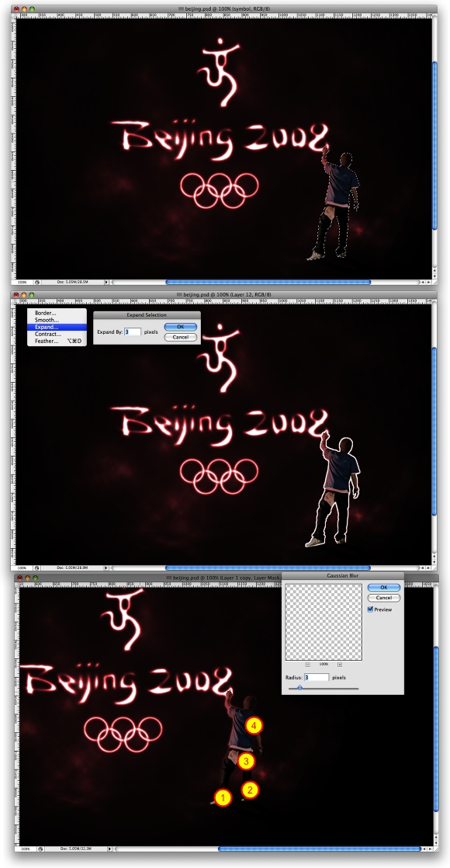Zoom out the Gaussian Blur preview with minus
Screen dimensions: 450x868
coord(308,665)
